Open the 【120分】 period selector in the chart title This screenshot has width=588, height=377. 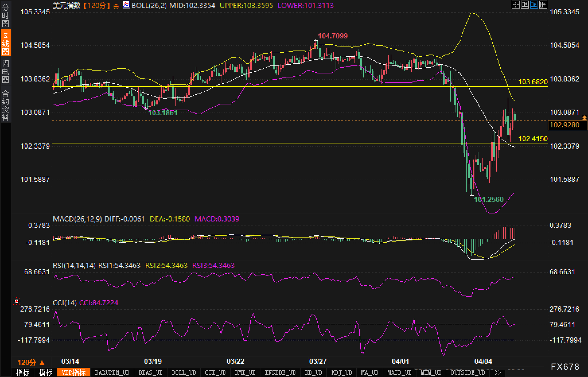click(x=96, y=5)
